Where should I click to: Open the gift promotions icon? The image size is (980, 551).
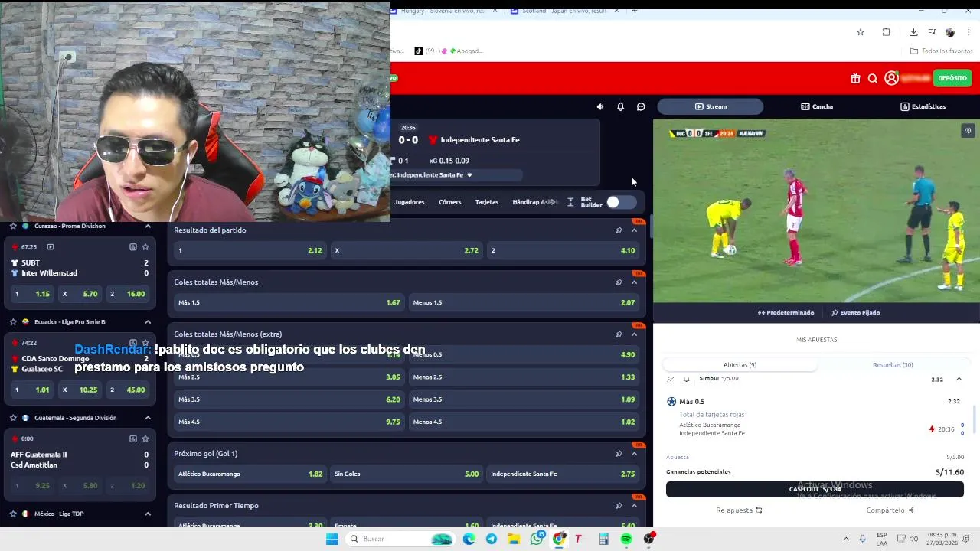pos(855,78)
